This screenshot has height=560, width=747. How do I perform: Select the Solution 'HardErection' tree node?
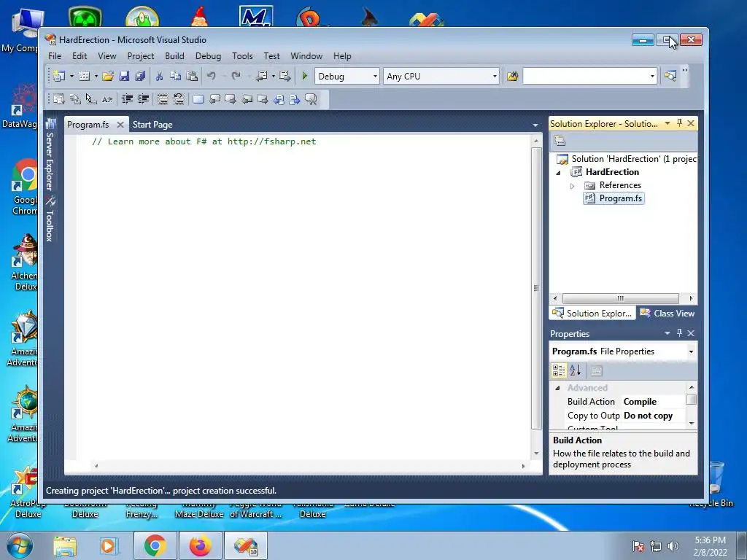627,159
